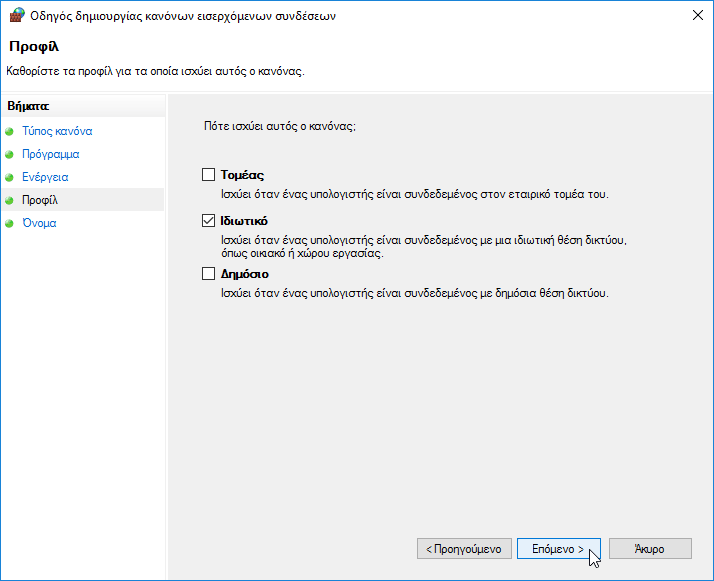This screenshot has width=714, height=581.
Task: Click the Ιδιωτικό description about ιδιωτική θέση δικτύου
Action: (424, 246)
